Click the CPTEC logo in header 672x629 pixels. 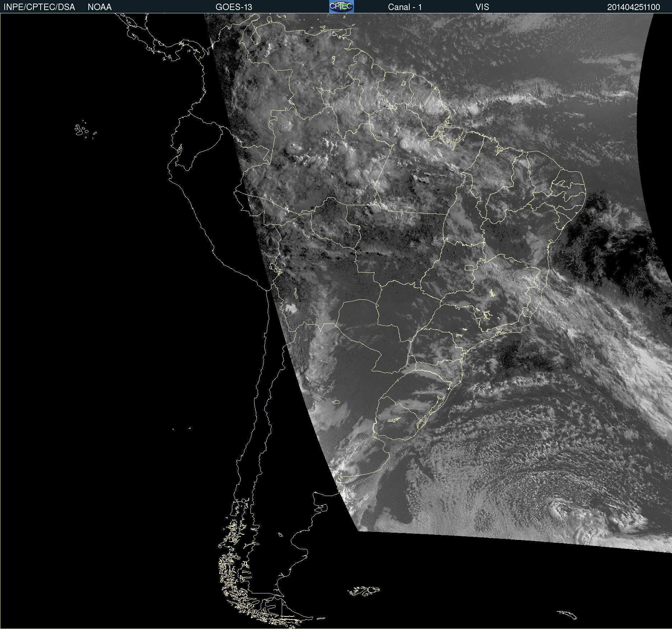point(341,6)
